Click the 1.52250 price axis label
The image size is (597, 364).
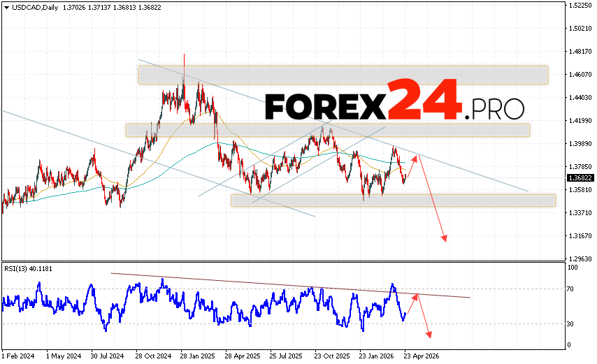pyautogui.click(x=577, y=6)
